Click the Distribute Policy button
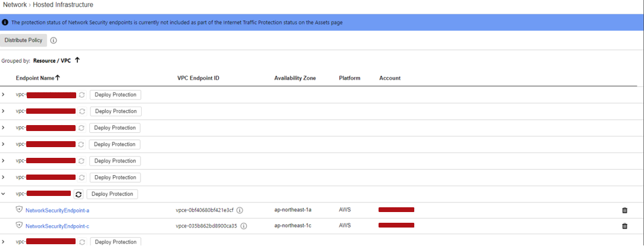 pyautogui.click(x=23, y=41)
